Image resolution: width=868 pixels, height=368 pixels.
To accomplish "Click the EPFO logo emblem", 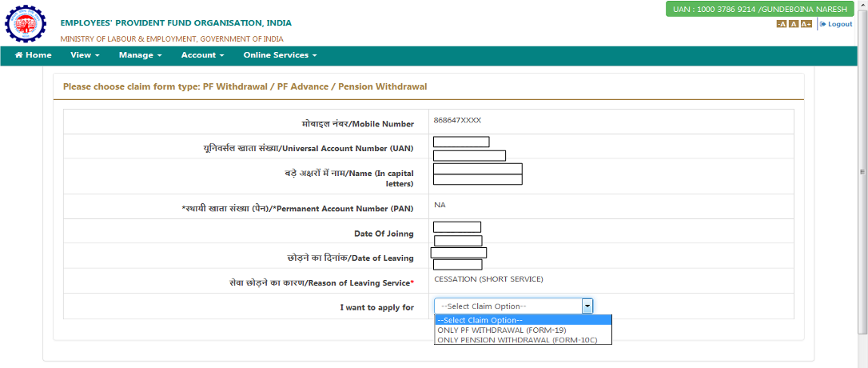I will pyautogui.click(x=26, y=23).
